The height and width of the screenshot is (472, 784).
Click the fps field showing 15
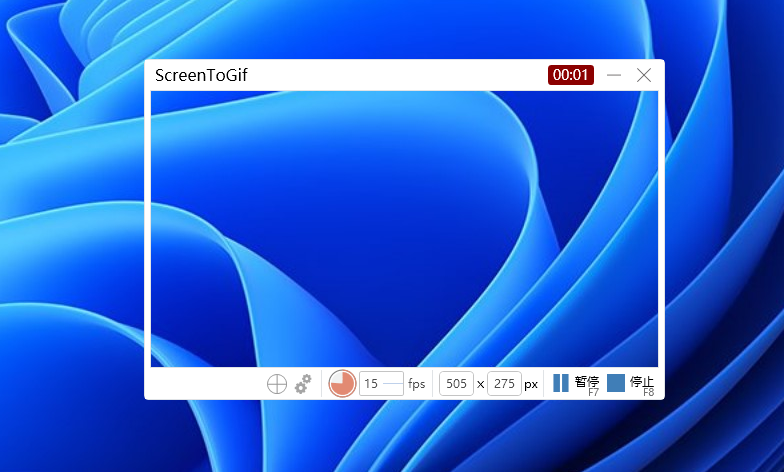coord(371,384)
